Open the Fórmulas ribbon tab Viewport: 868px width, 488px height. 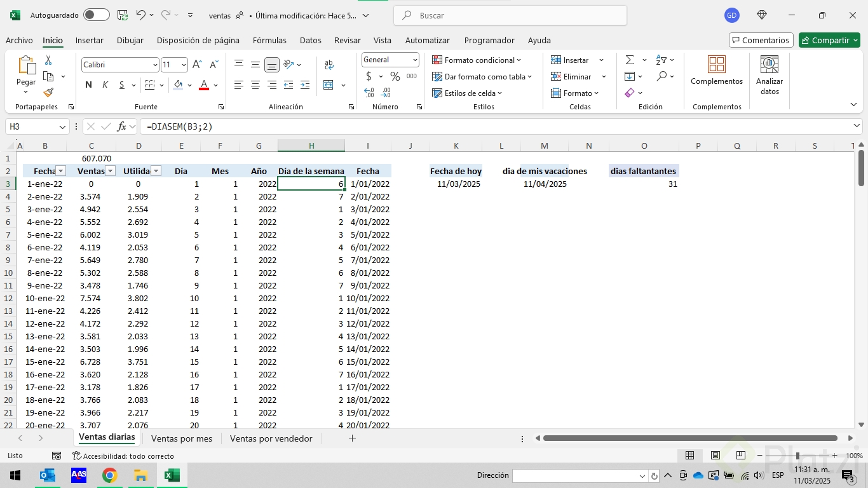[x=269, y=40]
